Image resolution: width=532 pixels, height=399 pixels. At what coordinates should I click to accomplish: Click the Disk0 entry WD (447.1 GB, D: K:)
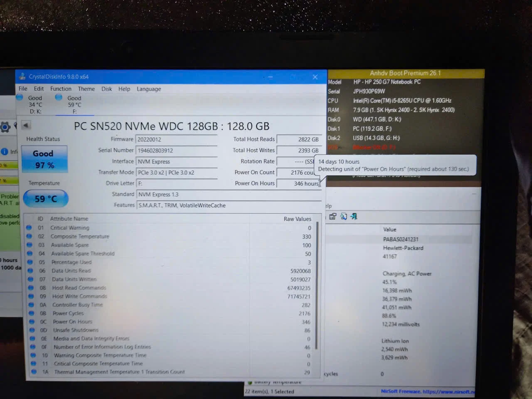coord(377,119)
